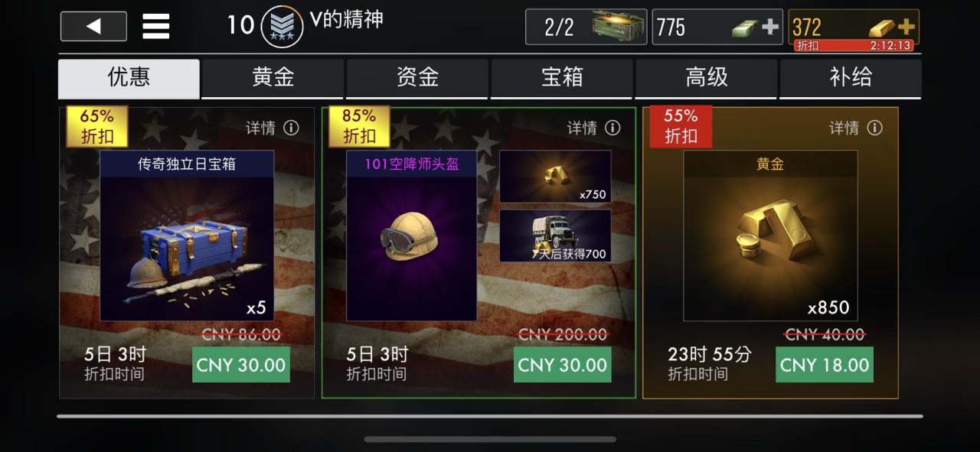
Task: Buy 850 gold for CNY 18.00
Action: point(825,365)
